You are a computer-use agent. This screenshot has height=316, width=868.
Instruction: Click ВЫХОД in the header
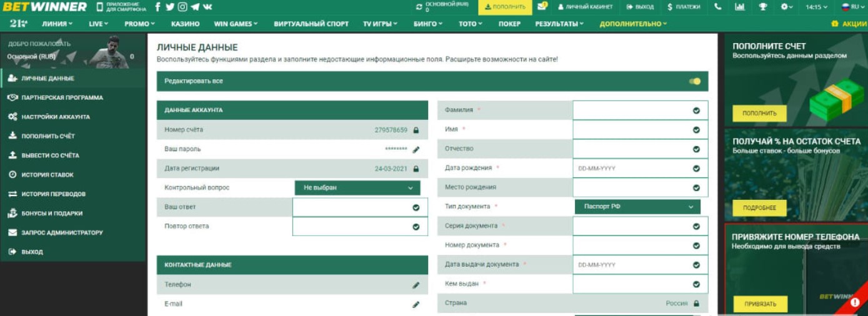pyautogui.click(x=640, y=7)
